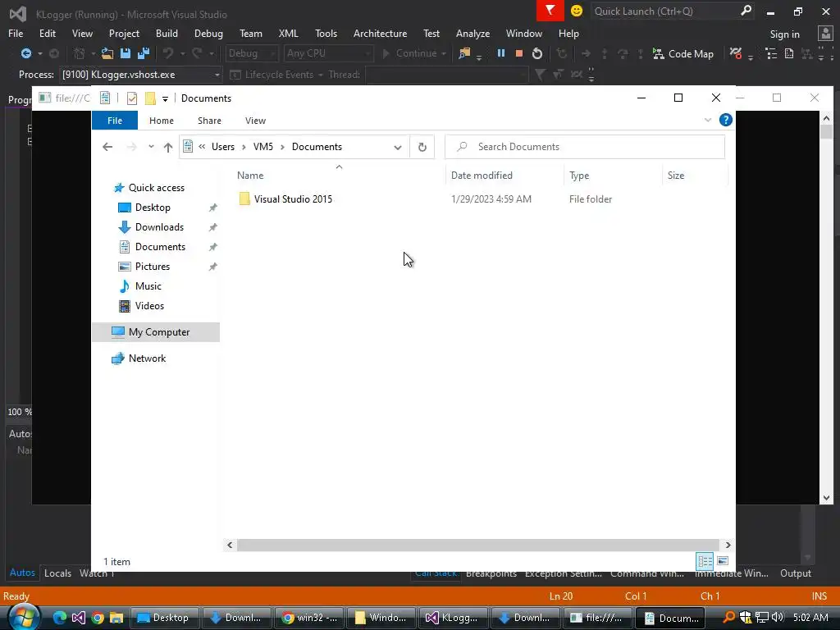
Task: Switch to Locals tab in Visual Studio
Action: (58, 573)
